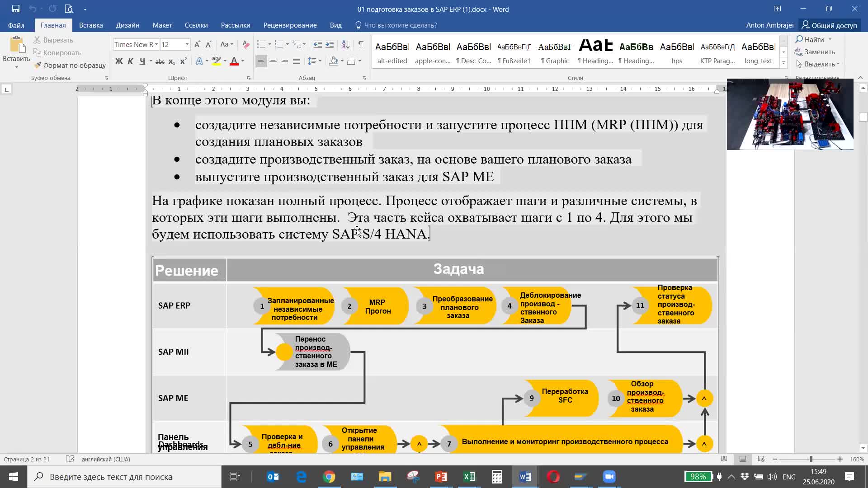Click the bulleted list icon

pos(261,44)
